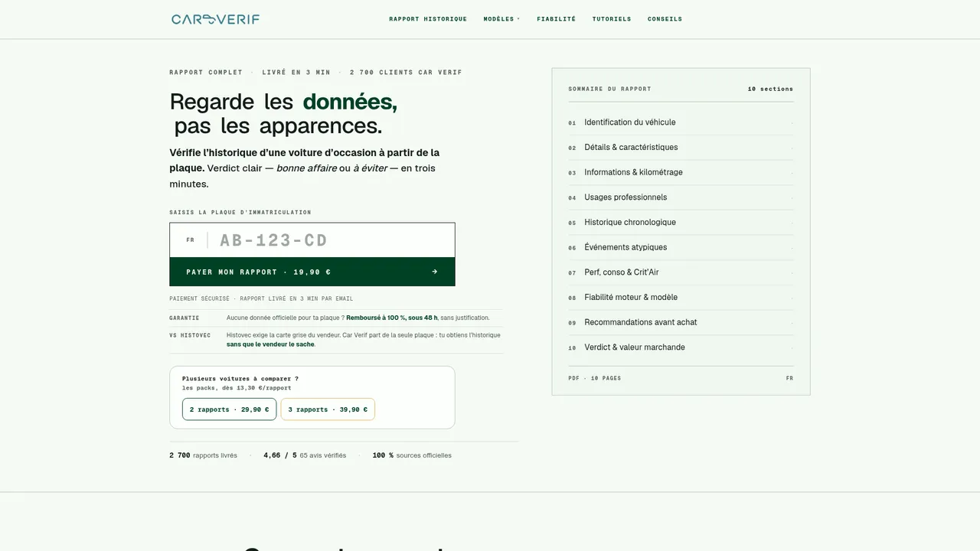The image size is (980, 551).
Task: Select summary row Informations & kilométrage
Action: pyautogui.click(x=681, y=172)
